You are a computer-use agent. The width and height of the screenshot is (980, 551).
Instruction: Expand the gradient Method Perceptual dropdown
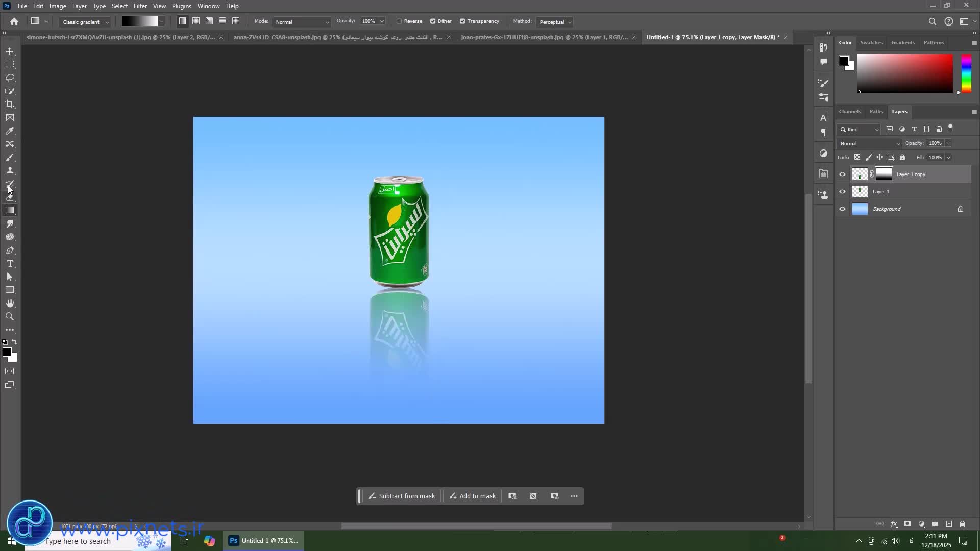tap(555, 22)
